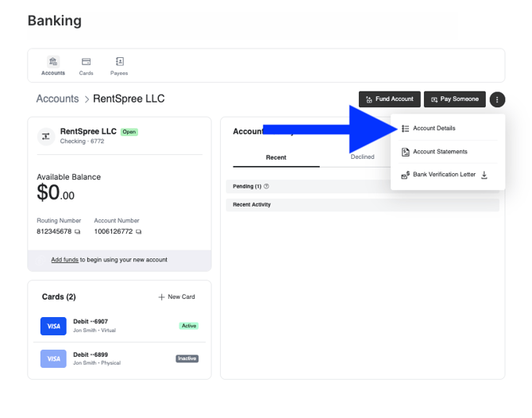Click the Pay Someone button

[454, 99]
